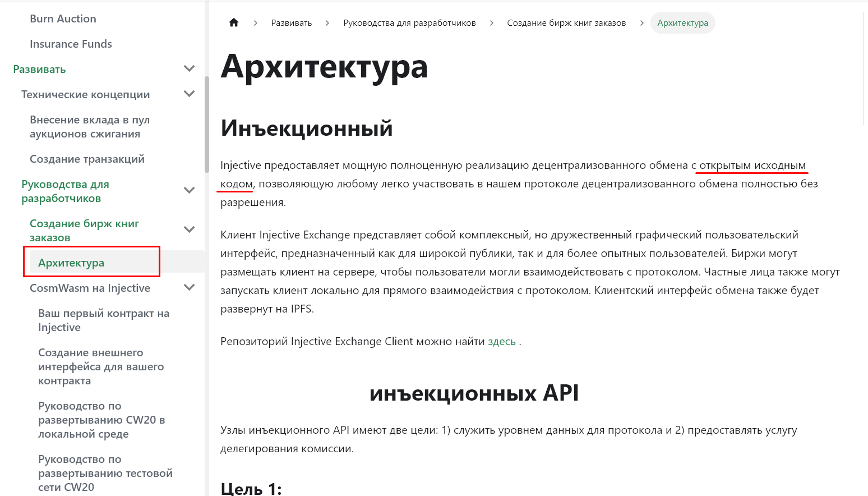The image size is (868, 496).
Task: Open 'Создание бирж книг заказов' breadcrumb
Action: coord(566,23)
